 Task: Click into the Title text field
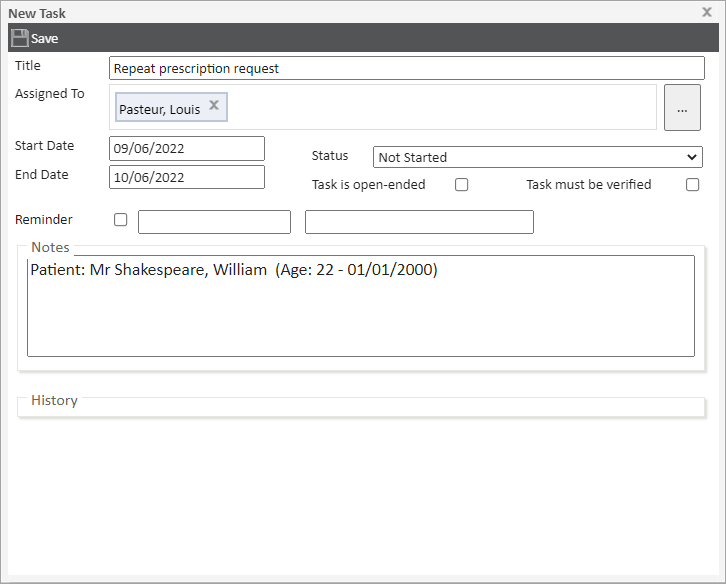406,68
